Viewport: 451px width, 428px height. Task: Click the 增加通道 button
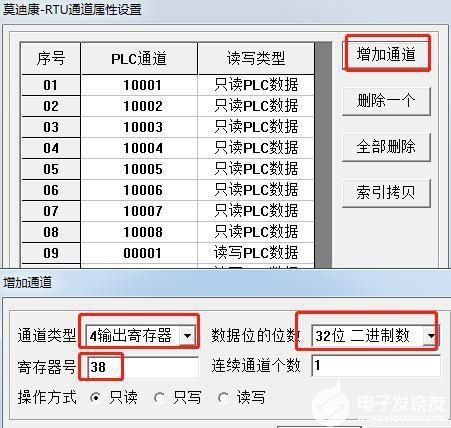pyautogui.click(x=386, y=54)
